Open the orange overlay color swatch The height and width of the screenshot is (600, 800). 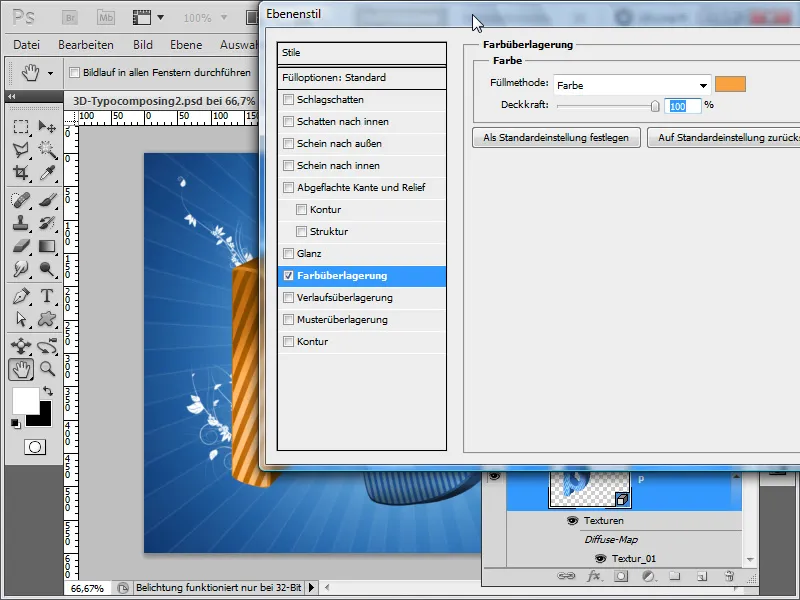730,84
